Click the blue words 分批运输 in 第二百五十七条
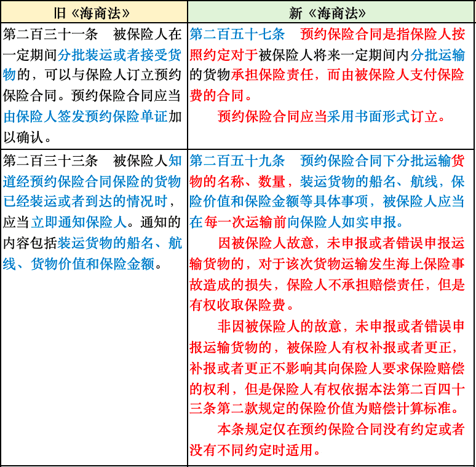The height and width of the screenshot is (467, 476). pyautogui.click(x=437, y=55)
